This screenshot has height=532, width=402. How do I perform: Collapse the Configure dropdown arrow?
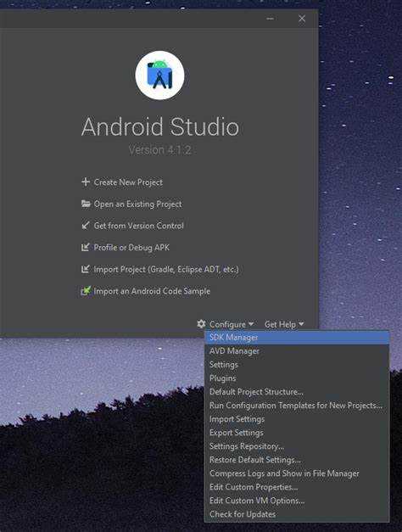(251, 324)
